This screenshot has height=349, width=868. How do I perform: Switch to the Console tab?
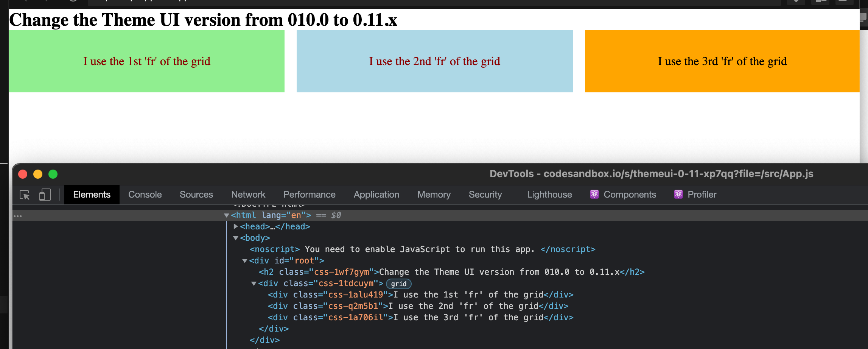145,195
